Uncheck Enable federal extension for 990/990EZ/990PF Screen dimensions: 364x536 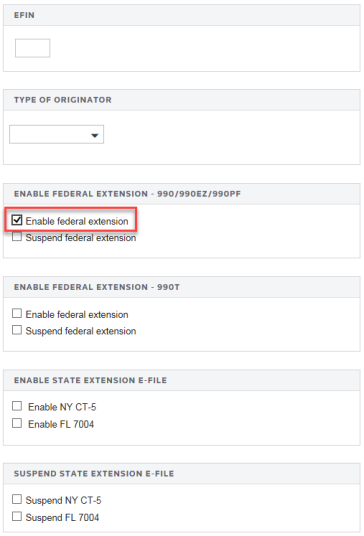(17, 220)
